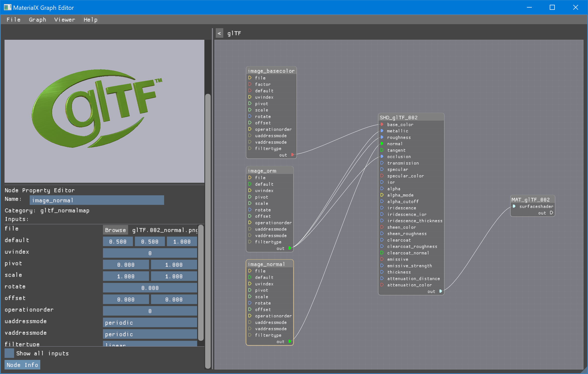Screen dimensions: 588x374
Task: Open the uaddressmode periodic dropdown
Action: pyautogui.click(x=150, y=322)
